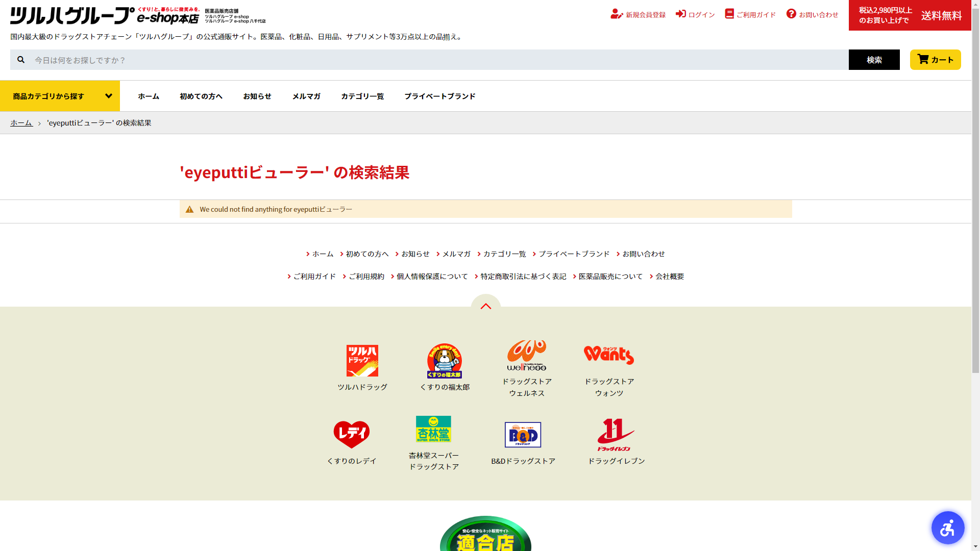Open 新規会員登録 registration link
This screenshot has height=551, width=980.
(x=638, y=15)
